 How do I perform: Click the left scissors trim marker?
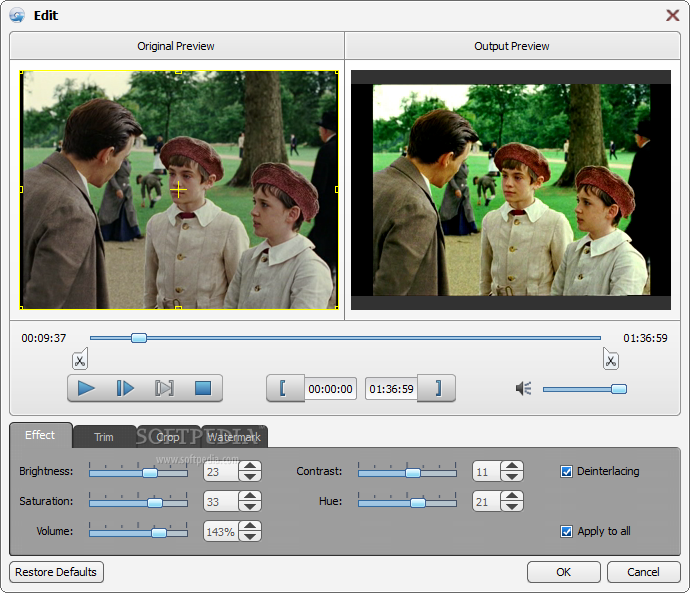point(80,359)
